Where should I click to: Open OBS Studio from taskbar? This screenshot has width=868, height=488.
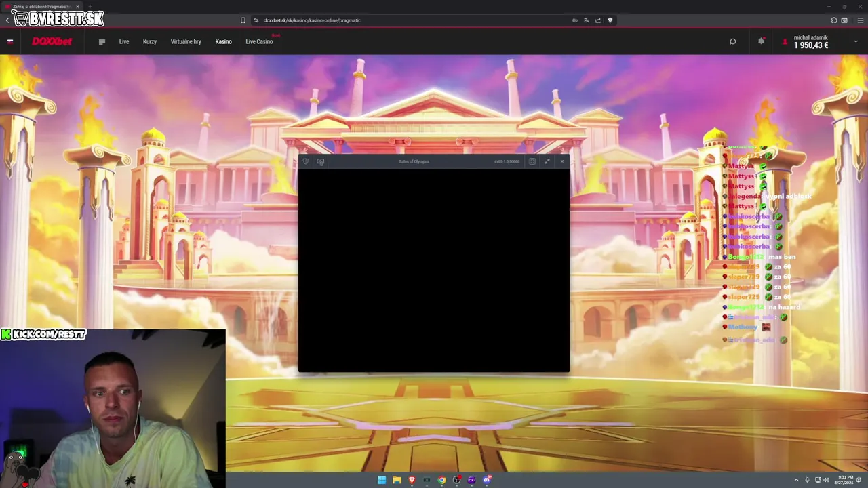tap(456, 480)
